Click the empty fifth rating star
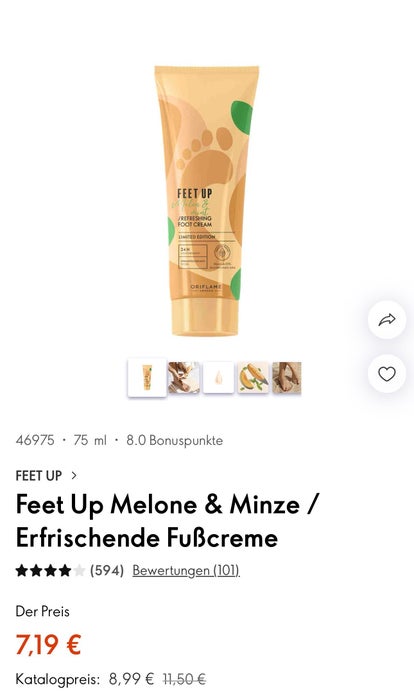 point(79,571)
